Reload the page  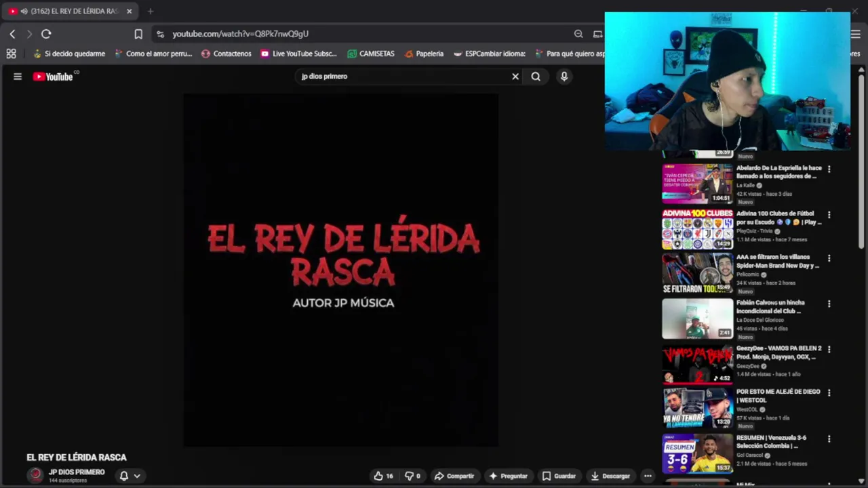[46, 34]
